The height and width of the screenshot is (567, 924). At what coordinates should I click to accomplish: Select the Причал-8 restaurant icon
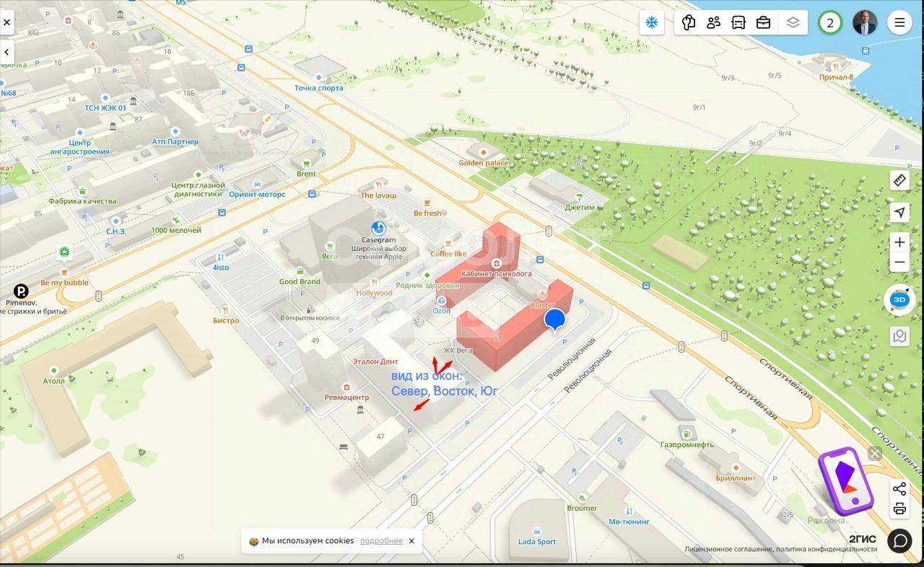click(836, 67)
